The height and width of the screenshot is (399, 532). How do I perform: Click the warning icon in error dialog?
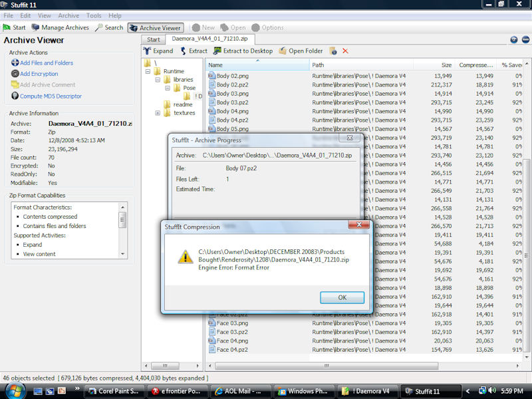tap(186, 257)
